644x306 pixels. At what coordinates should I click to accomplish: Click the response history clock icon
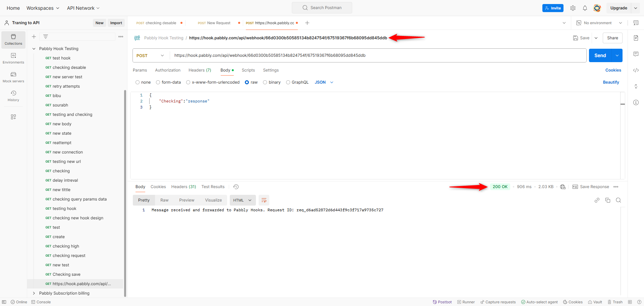(x=236, y=187)
